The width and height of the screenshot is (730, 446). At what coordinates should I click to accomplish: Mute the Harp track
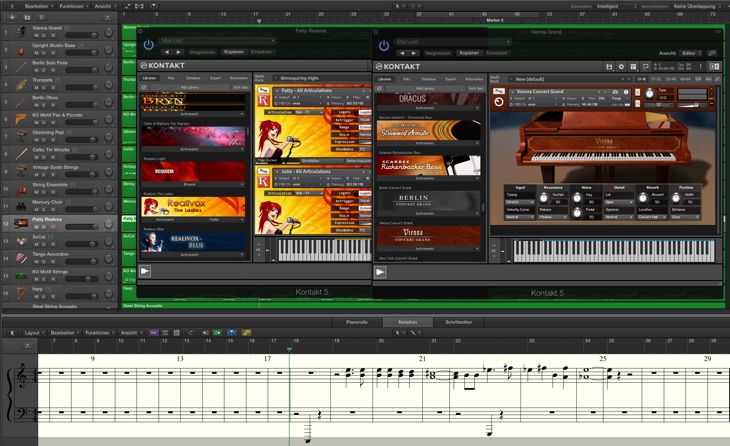click(36, 296)
